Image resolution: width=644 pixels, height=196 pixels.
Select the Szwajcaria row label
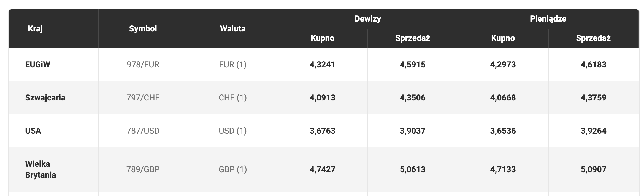tap(45, 98)
